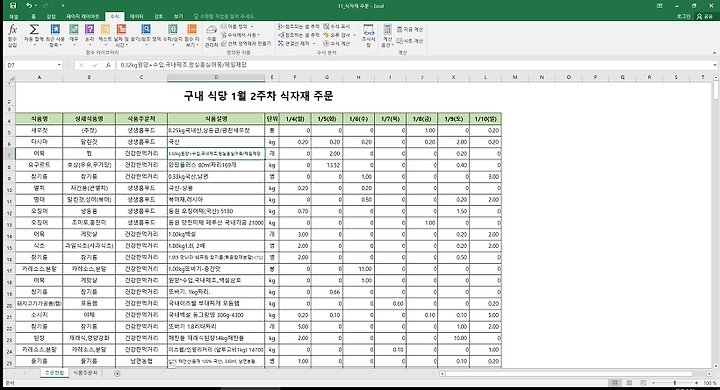Select the 주문현황 sheet tab

click(x=54, y=373)
